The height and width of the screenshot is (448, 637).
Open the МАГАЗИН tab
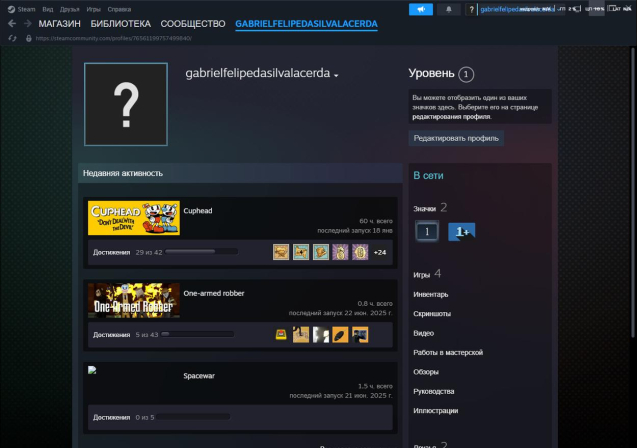(x=59, y=23)
